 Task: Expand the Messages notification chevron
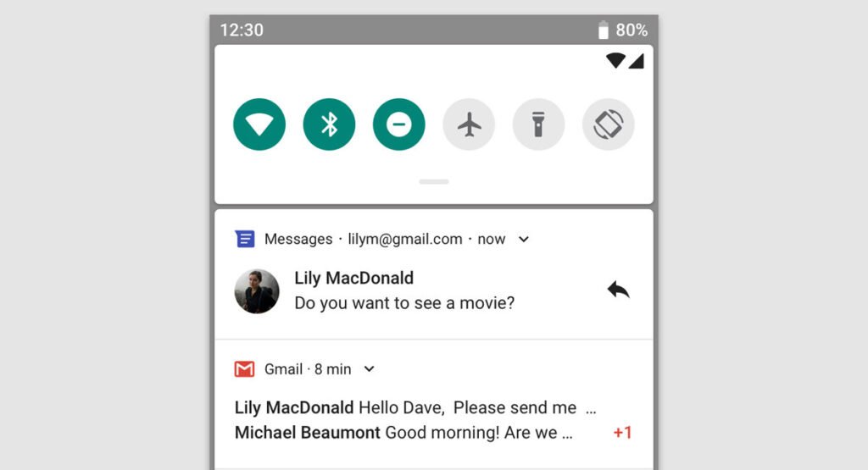click(x=524, y=240)
